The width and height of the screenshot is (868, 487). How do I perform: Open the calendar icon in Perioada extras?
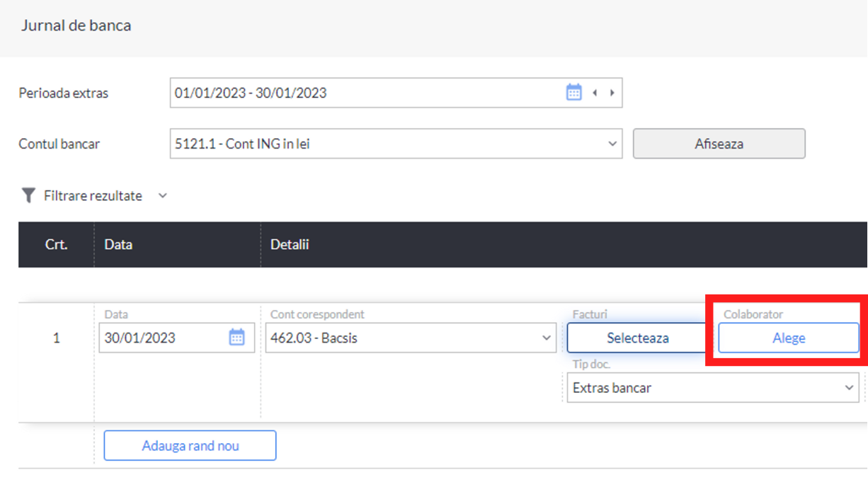pyautogui.click(x=573, y=92)
